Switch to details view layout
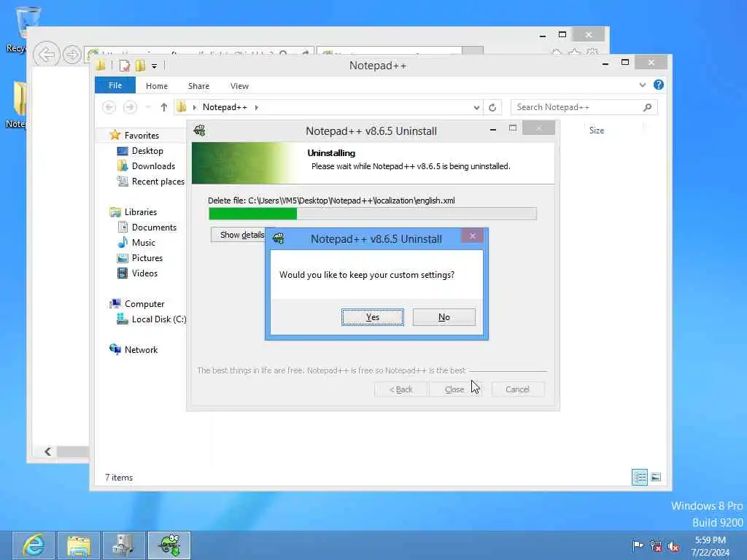This screenshot has height=560, width=747. click(640, 477)
